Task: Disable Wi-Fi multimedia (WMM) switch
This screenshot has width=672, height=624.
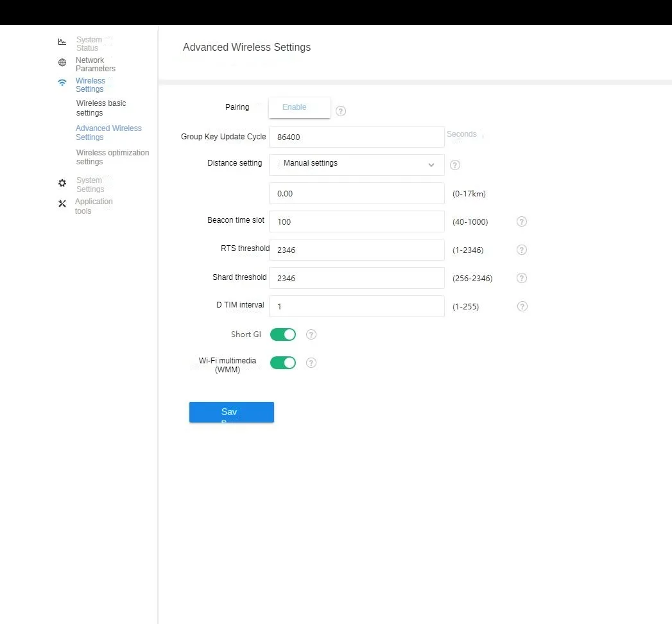Action: tap(283, 363)
